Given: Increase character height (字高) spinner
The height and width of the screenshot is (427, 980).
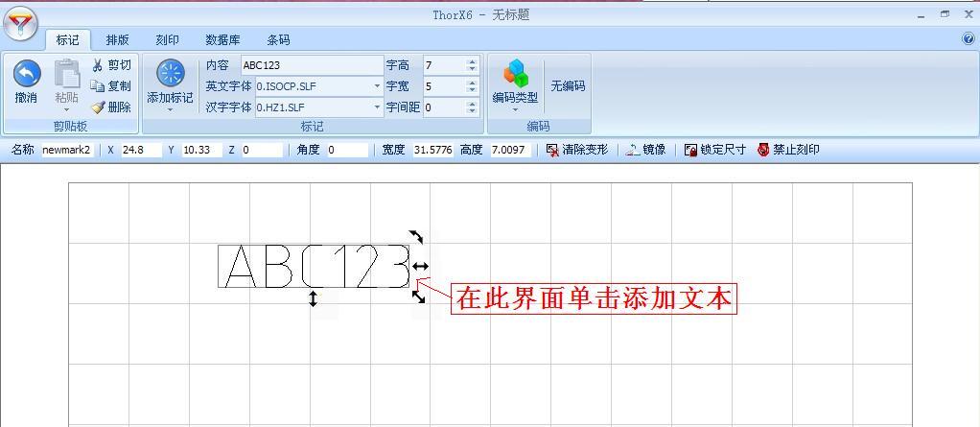Looking at the screenshot, I should tap(472, 61).
